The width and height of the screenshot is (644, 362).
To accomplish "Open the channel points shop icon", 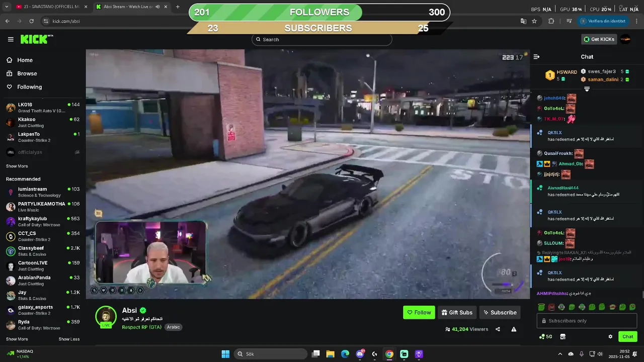I will [562, 336].
